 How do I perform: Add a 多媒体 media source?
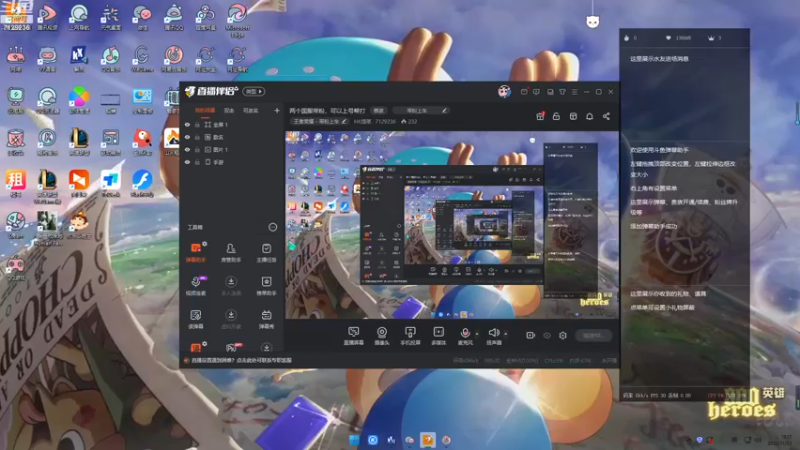pyautogui.click(x=438, y=336)
